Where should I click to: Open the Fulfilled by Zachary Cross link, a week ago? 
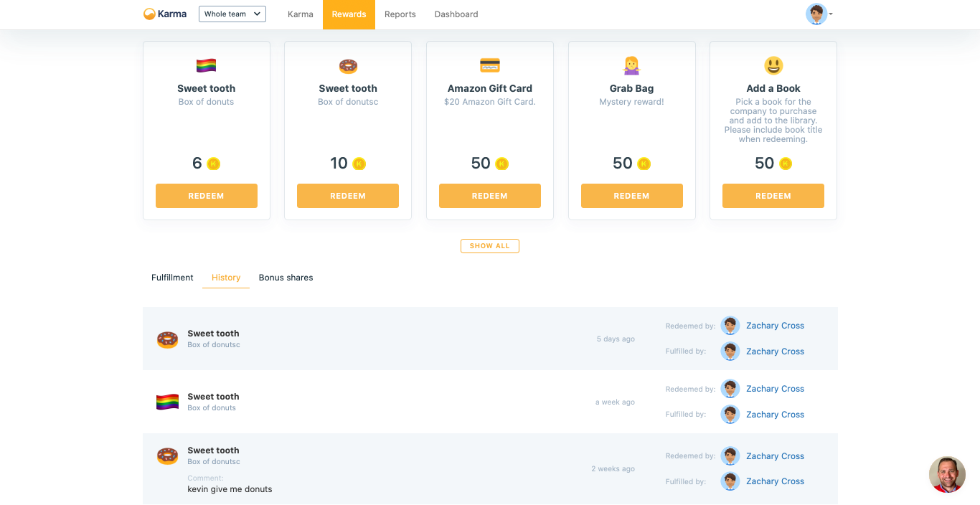775,415
